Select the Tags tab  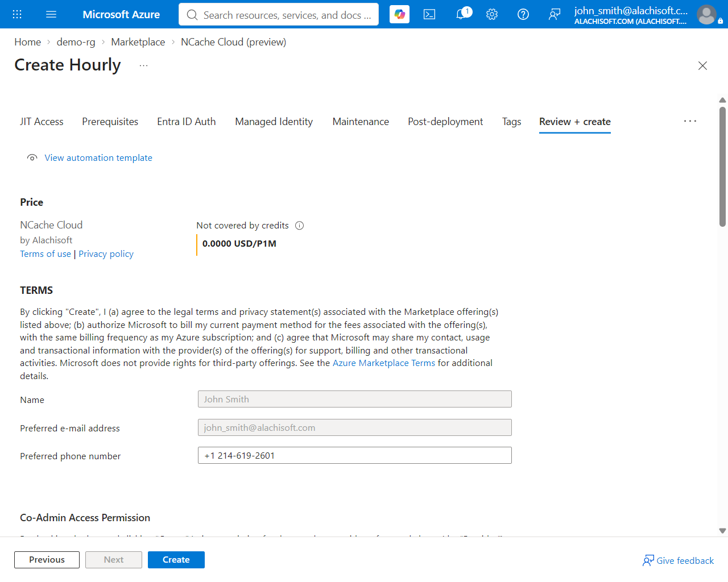(512, 122)
